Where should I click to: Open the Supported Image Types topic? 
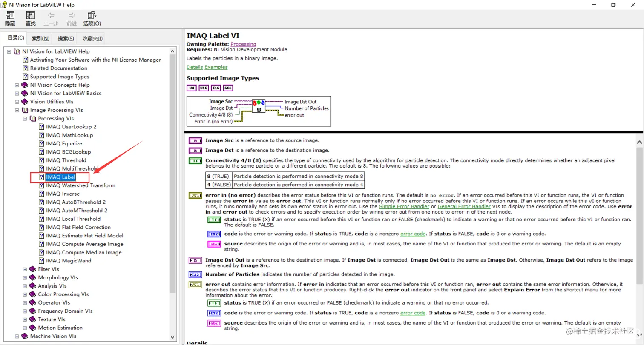pos(60,77)
